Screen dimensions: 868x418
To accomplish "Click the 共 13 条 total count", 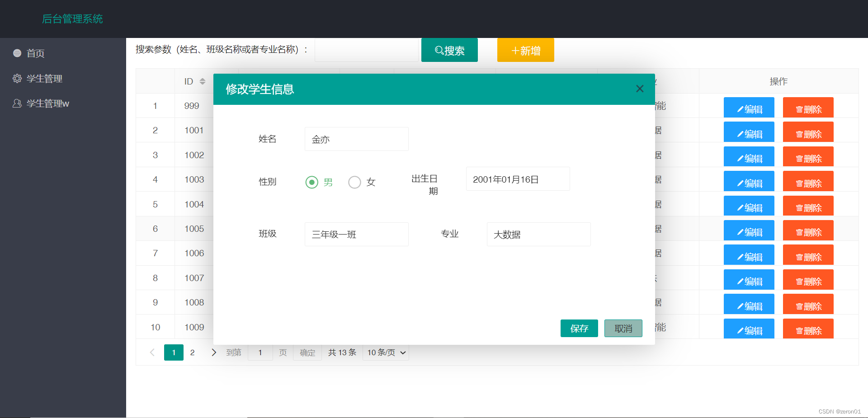I will [x=342, y=352].
